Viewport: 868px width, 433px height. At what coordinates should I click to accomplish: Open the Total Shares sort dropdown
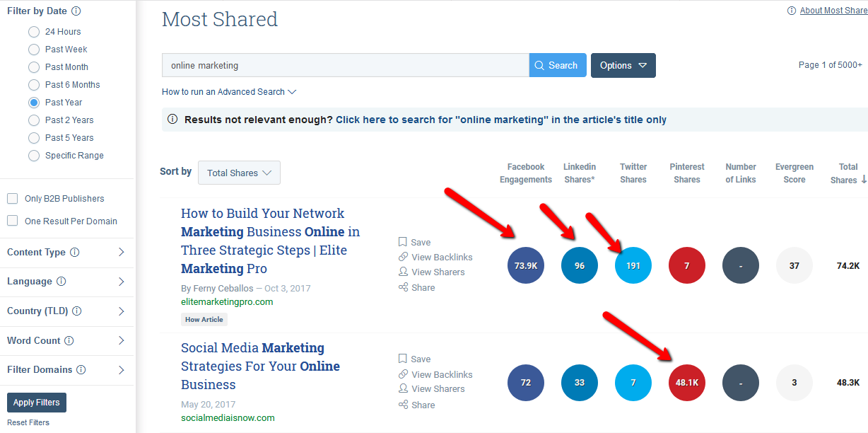(x=239, y=173)
